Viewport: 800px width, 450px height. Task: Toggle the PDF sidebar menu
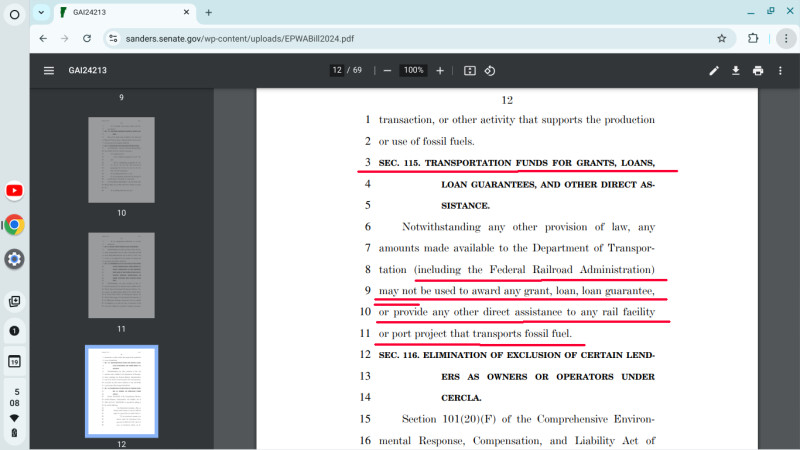click(48, 71)
